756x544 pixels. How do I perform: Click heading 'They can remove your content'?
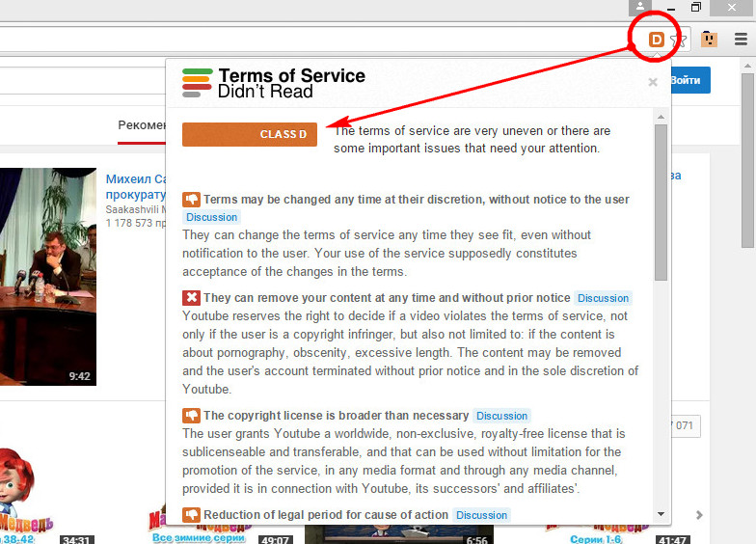[x=387, y=297]
